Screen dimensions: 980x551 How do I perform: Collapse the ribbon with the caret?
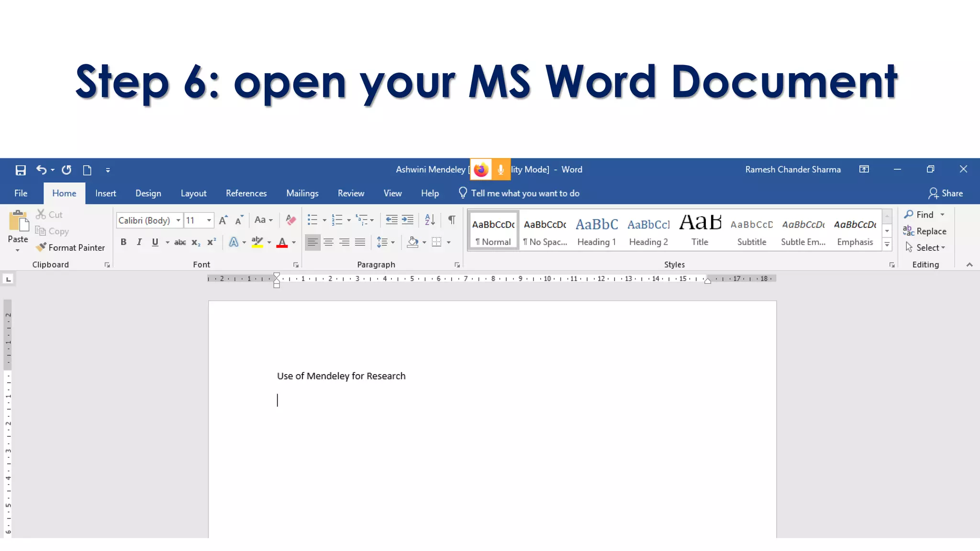point(969,264)
